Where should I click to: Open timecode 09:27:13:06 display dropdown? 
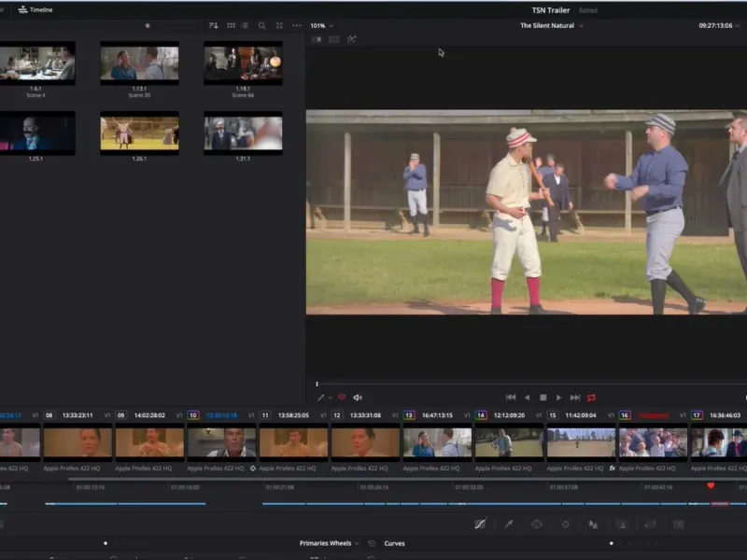[719, 26]
